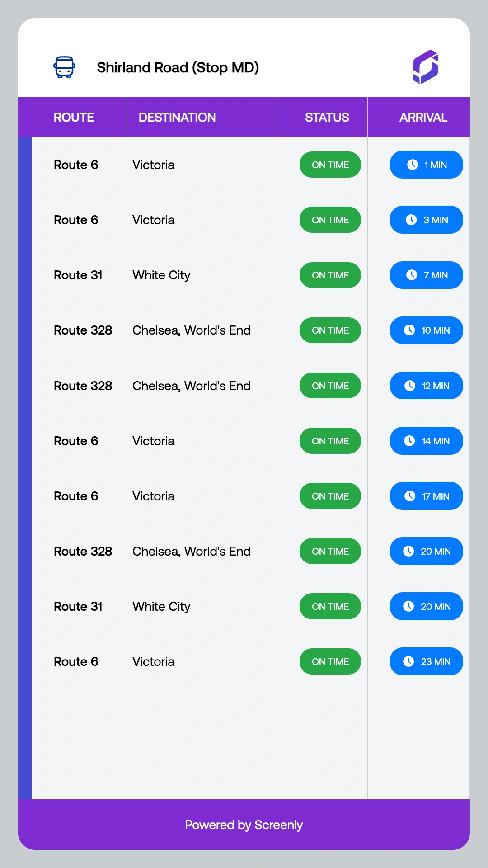Click the 14 MIN arrival badge
Image resolution: width=488 pixels, height=868 pixels.
[427, 441]
